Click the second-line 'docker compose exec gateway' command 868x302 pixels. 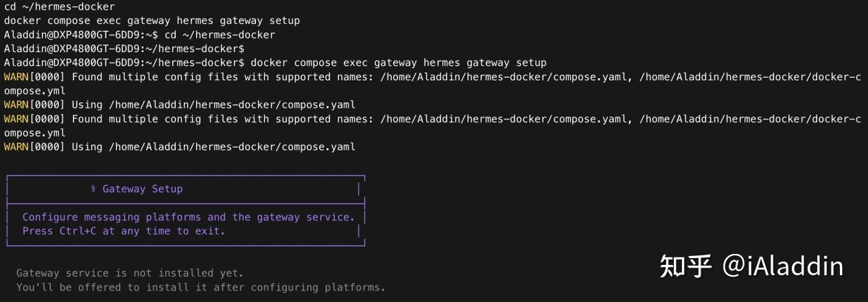tap(152, 21)
